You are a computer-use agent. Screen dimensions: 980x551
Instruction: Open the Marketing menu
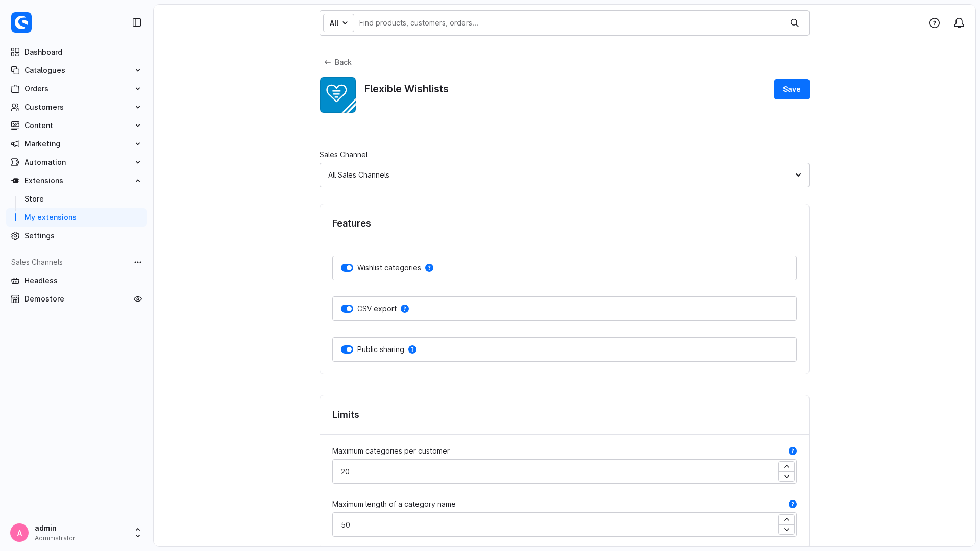coord(77,144)
